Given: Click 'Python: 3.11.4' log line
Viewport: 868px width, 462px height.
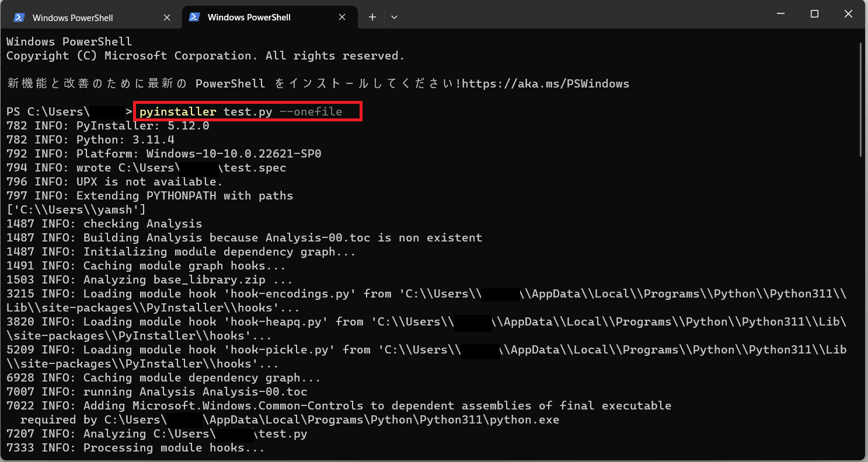Looking at the screenshot, I should (x=90, y=140).
